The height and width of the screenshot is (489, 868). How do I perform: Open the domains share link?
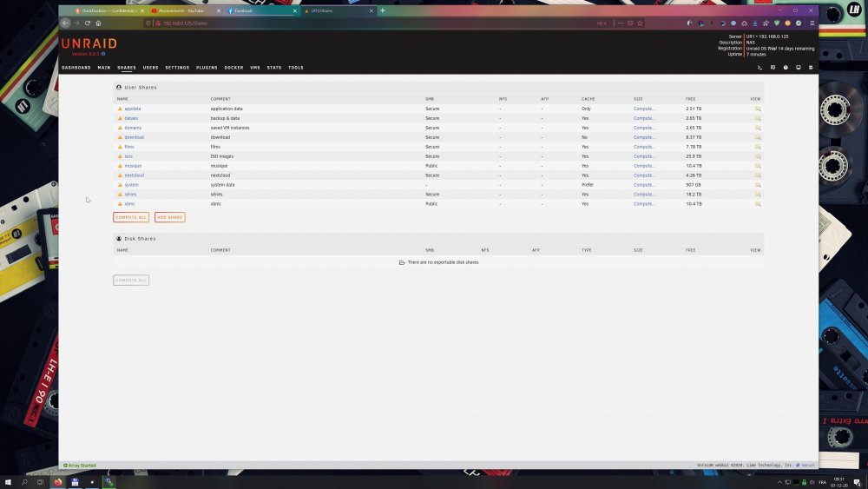[133, 128]
